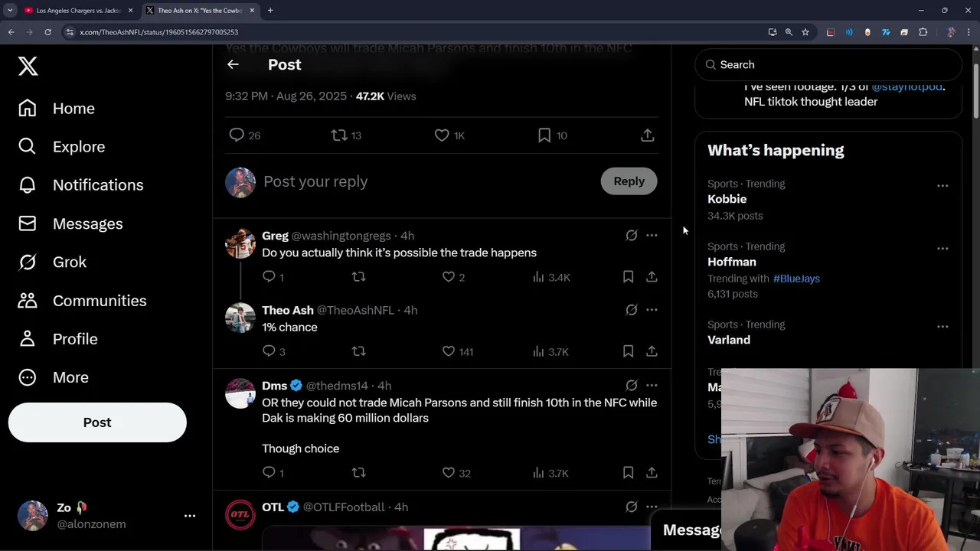Open Messages in sidebar
Image resolution: width=980 pixels, height=551 pixels.
coord(70,223)
